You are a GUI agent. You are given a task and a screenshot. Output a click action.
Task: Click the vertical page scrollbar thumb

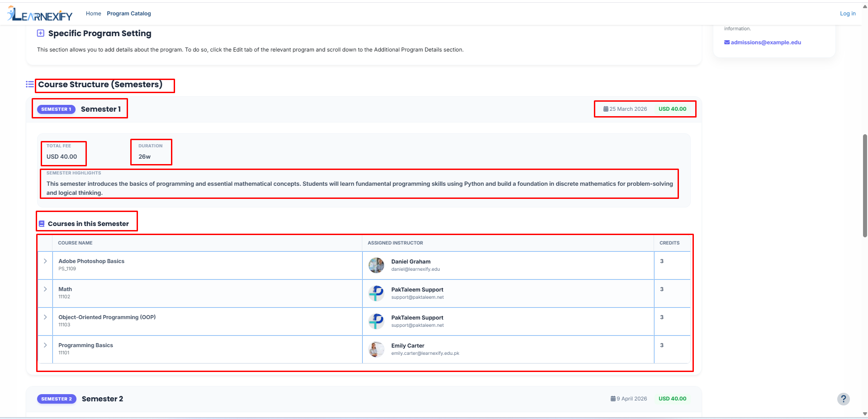pyautogui.click(x=865, y=185)
